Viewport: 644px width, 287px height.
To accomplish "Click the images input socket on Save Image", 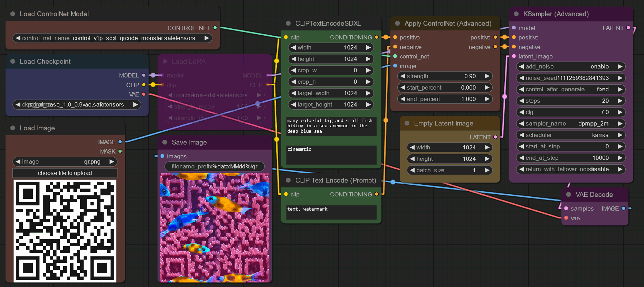I will point(162,156).
